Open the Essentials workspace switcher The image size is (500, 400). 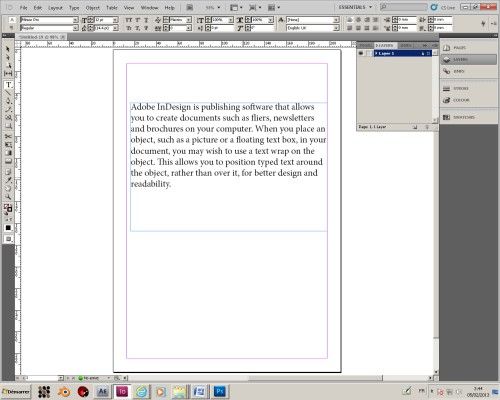pyautogui.click(x=355, y=7)
